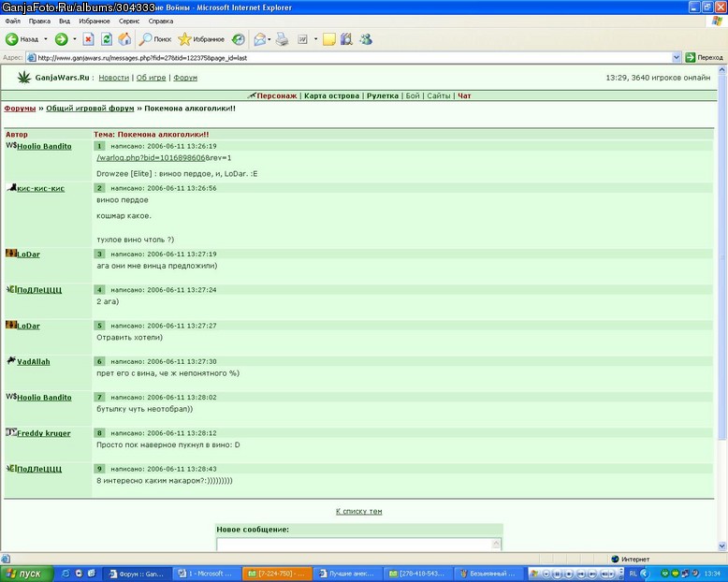Click the Research books toolbar icon
Viewport: 728px width, 582px height.
(x=346, y=39)
